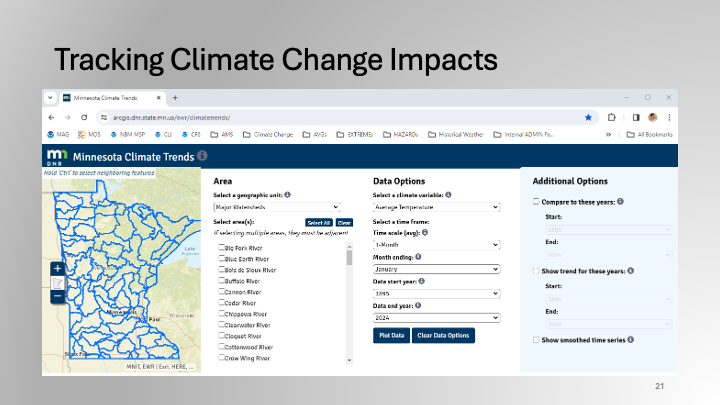Open the Chrome three-dot menu

669,118
